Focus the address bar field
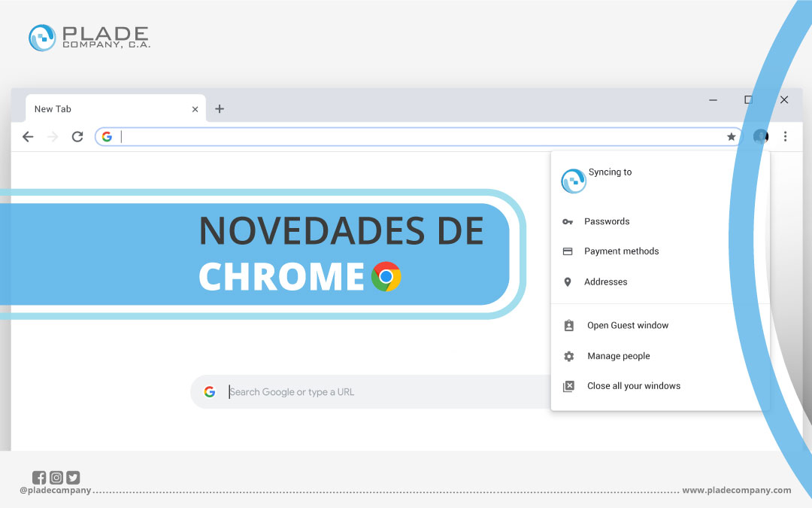The width and height of the screenshot is (812, 508). [419, 137]
